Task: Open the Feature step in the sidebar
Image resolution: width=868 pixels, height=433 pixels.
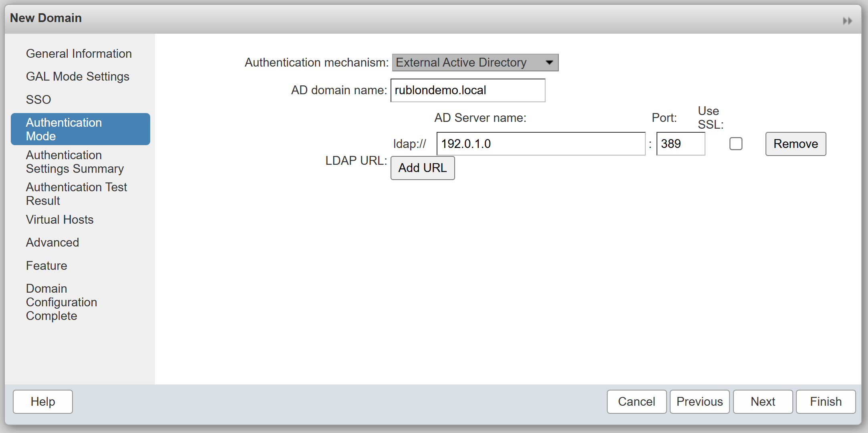Action: pos(46,266)
